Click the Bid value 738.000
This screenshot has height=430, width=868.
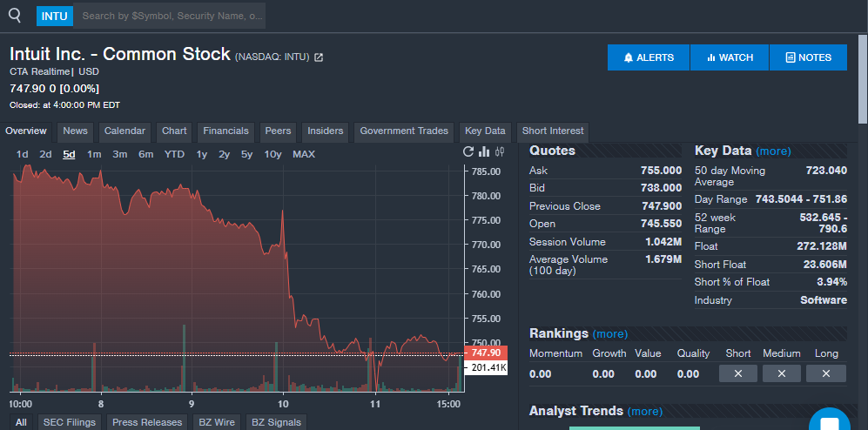(x=661, y=188)
